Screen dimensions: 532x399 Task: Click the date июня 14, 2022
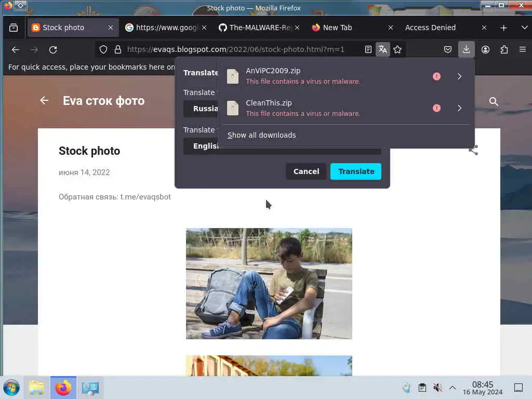coord(84,172)
